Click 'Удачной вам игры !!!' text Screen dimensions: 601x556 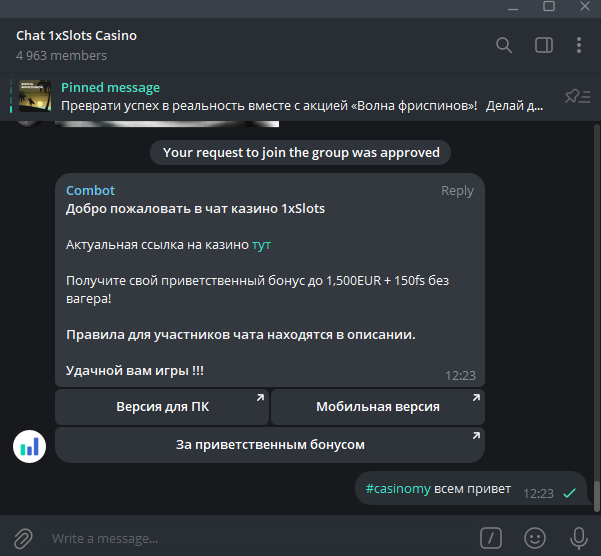(135, 371)
